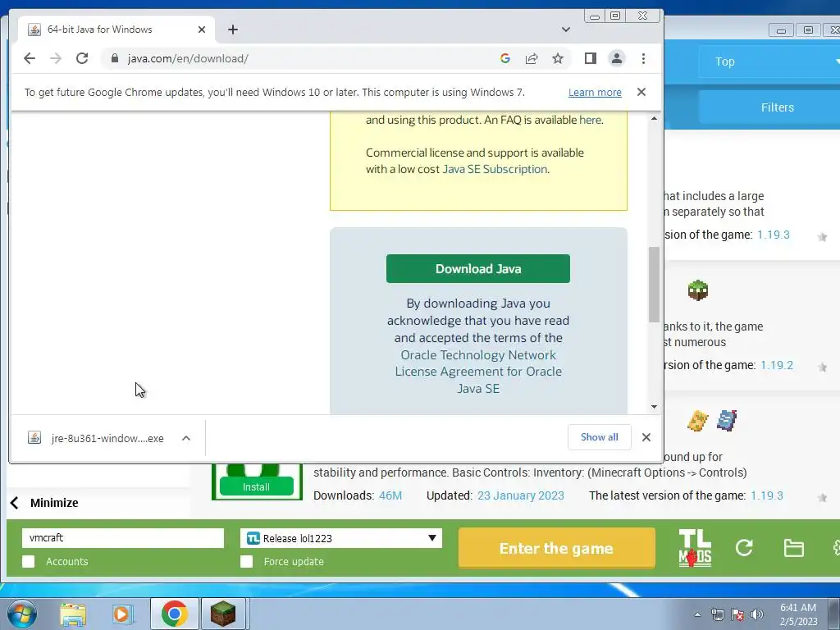
Task: Click Minecraft block taskbar icon
Action: coord(223,614)
